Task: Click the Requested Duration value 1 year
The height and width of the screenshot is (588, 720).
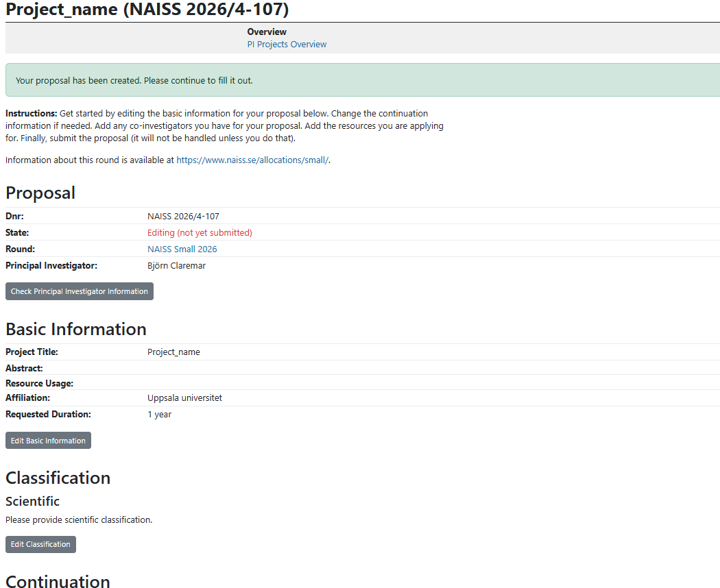Action: tap(159, 414)
